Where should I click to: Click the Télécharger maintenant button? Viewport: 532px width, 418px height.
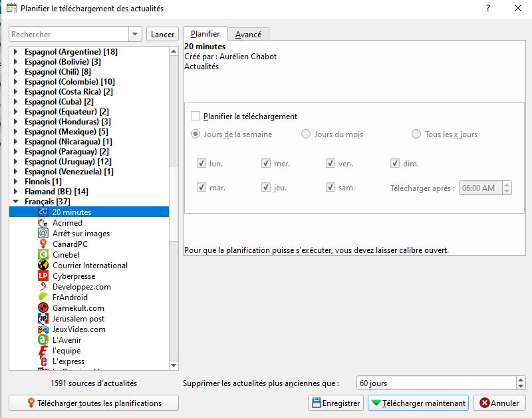coord(418,403)
